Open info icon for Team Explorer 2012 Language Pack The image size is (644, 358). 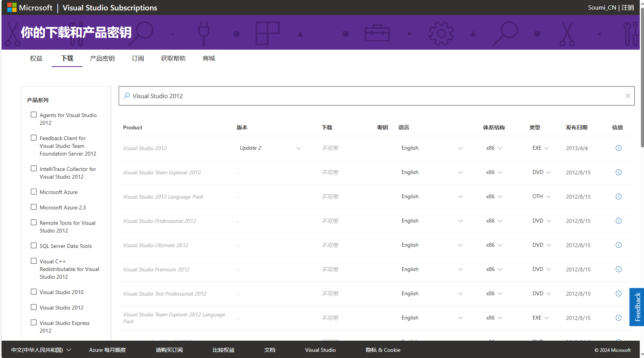point(619,318)
